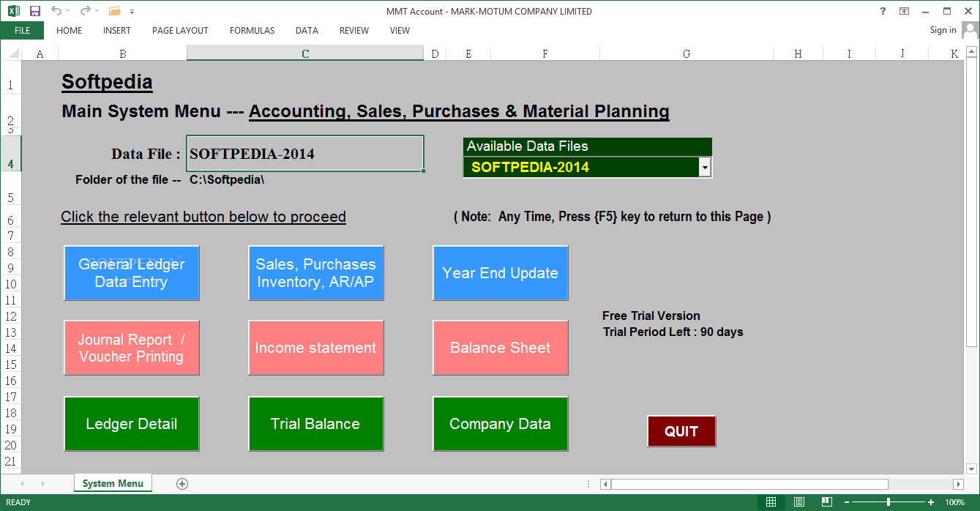Run the Year End Update

(x=501, y=273)
